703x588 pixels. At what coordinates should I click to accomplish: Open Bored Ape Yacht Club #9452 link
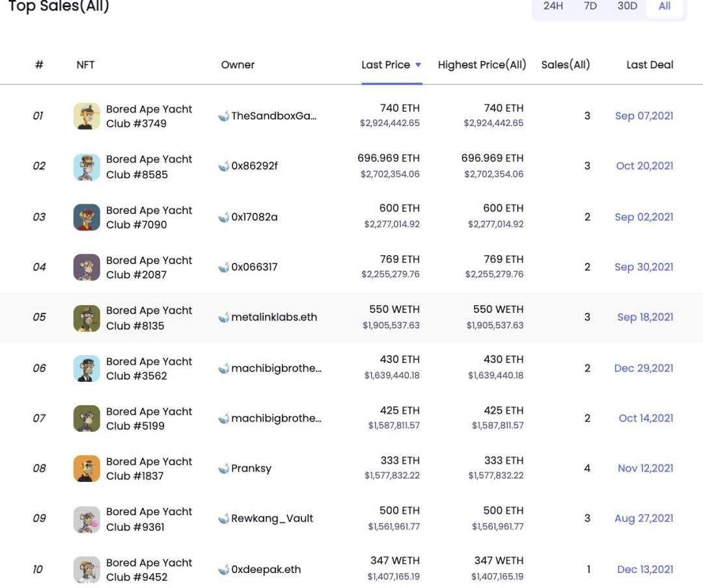pos(149,570)
